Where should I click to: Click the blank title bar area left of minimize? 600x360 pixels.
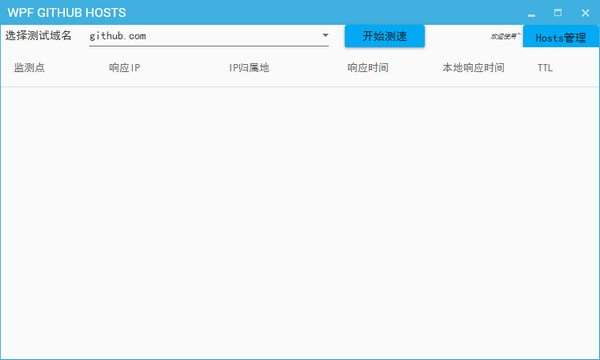[325, 13]
